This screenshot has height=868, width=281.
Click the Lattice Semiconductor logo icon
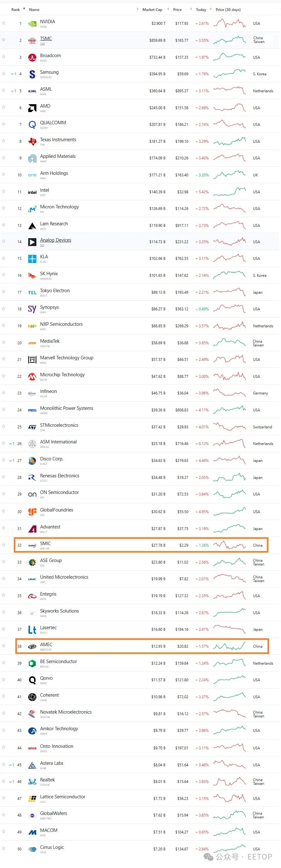pyautogui.click(x=32, y=798)
